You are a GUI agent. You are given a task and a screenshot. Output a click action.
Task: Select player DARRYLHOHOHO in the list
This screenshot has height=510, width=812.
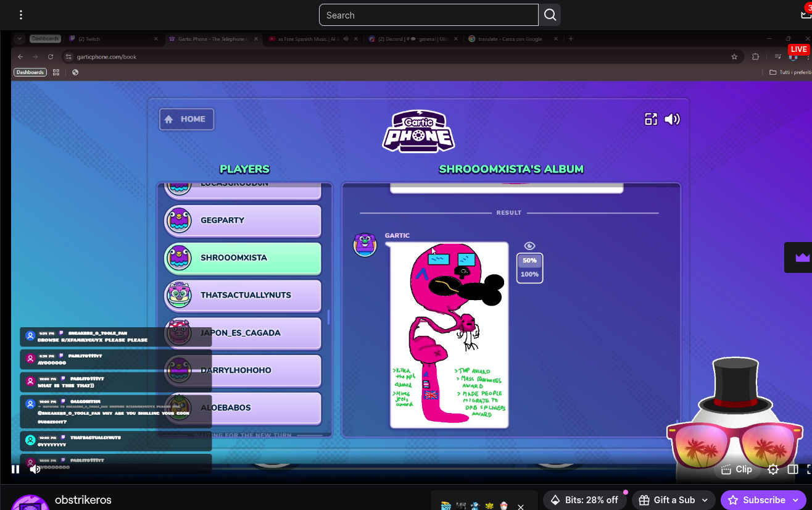[242, 370]
